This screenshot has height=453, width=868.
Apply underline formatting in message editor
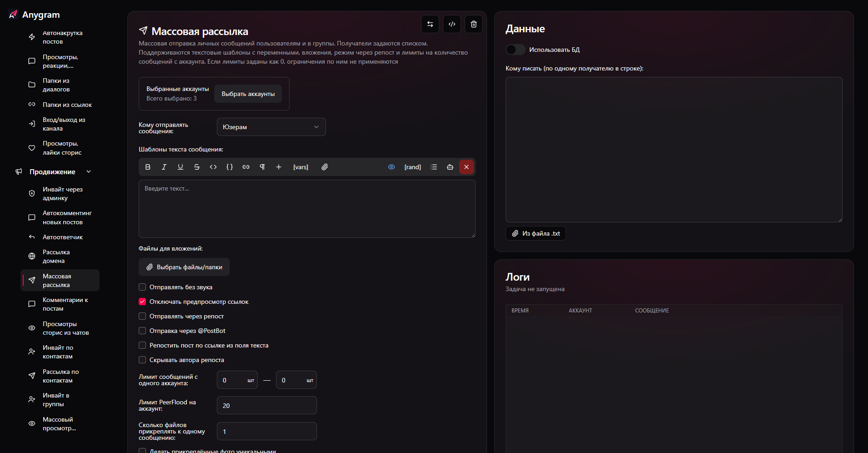pos(181,167)
